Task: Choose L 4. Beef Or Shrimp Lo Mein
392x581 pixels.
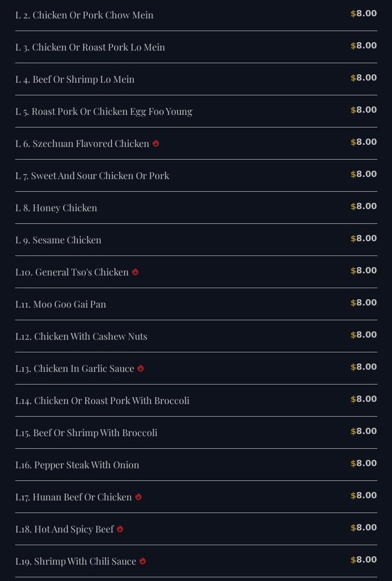Action: 75,80
